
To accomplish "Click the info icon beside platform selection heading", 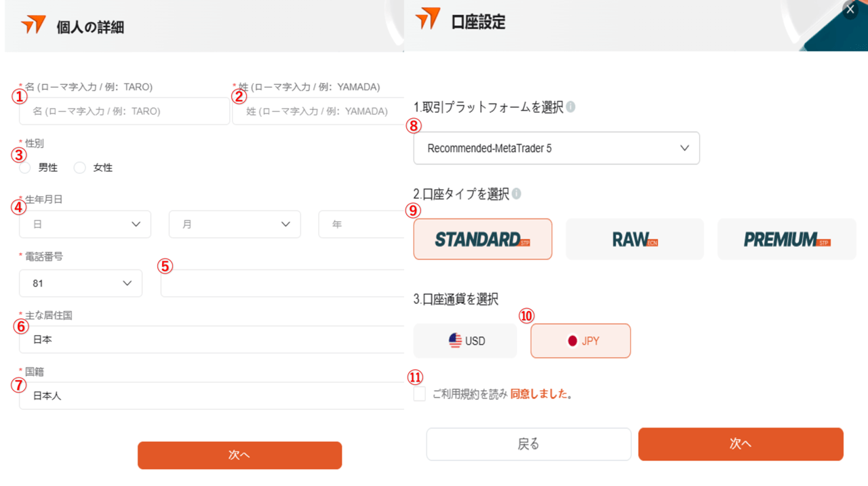I will (x=571, y=107).
